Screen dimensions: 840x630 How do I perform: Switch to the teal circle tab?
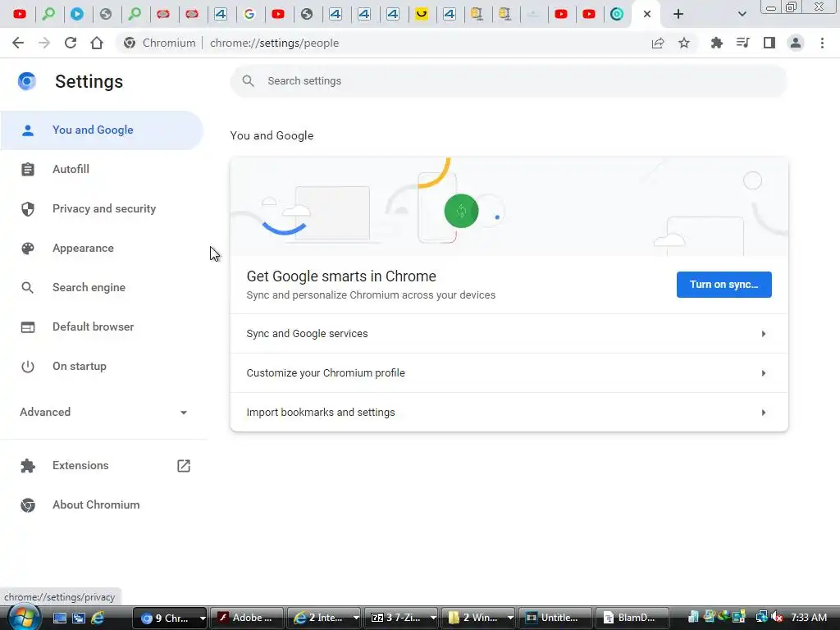(617, 14)
